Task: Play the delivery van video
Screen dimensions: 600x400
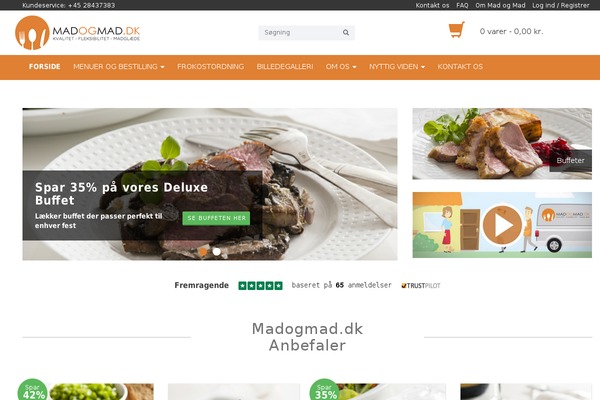Action: (x=502, y=225)
